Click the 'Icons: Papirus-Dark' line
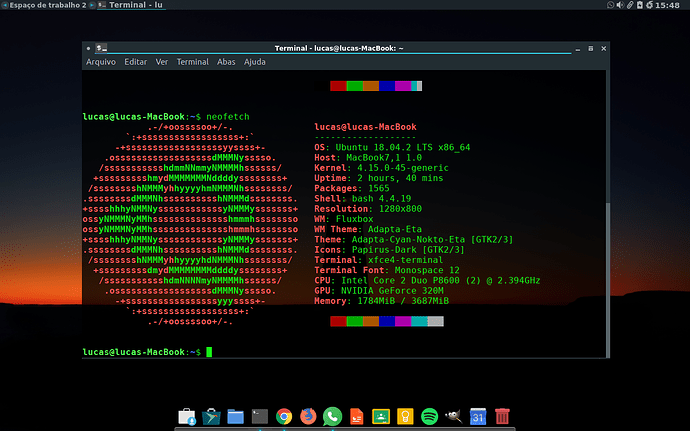Screen dimensions: 690x431 click(389, 250)
